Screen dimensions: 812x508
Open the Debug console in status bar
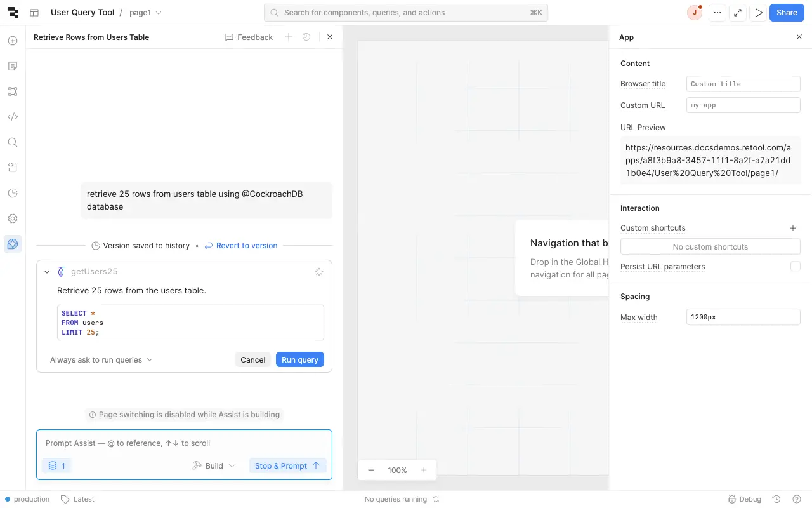744,499
